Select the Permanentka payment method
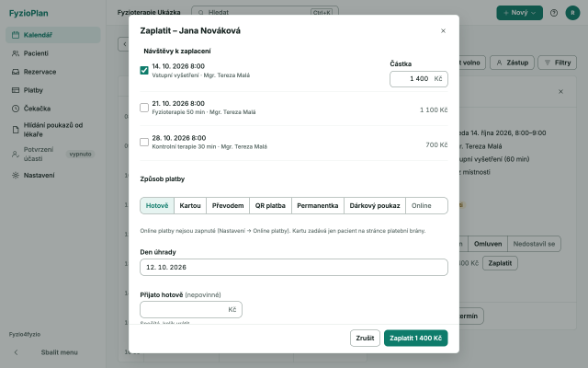The image size is (588, 368). pyautogui.click(x=318, y=206)
